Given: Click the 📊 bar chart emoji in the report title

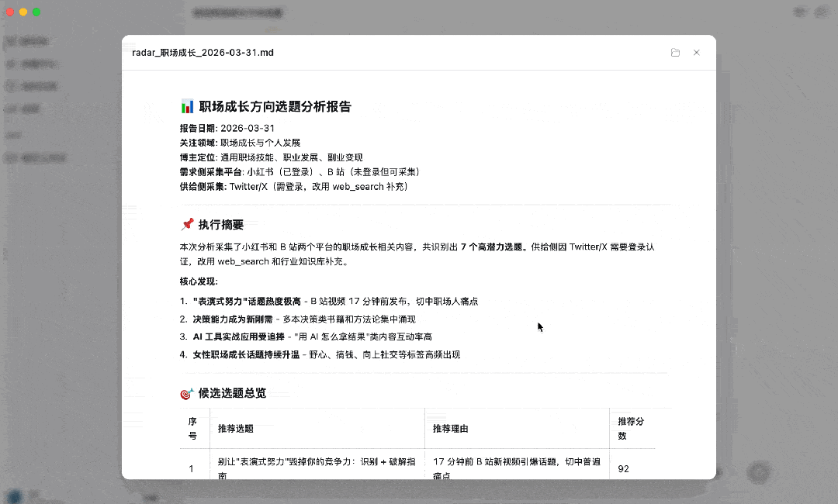Looking at the screenshot, I should 186,106.
